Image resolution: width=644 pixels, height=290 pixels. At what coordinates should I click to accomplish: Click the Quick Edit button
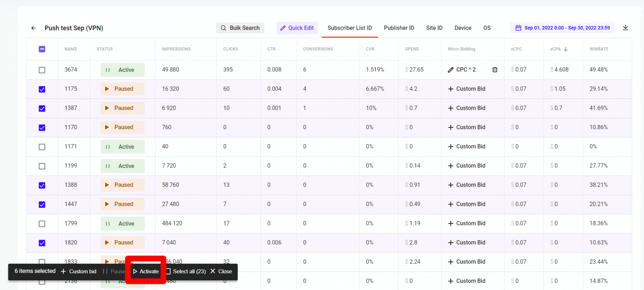tap(297, 28)
